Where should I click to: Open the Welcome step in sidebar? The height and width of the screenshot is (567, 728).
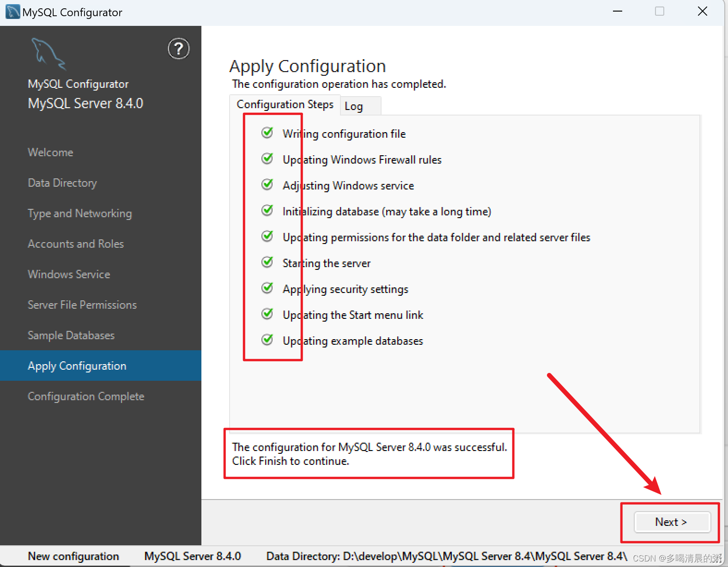click(x=50, y=152)
